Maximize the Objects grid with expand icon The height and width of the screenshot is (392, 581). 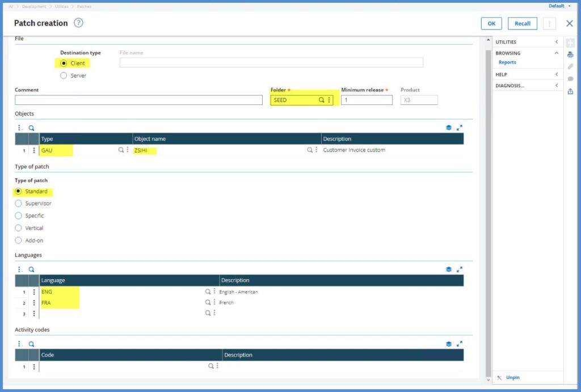click(x=460, y=128)
